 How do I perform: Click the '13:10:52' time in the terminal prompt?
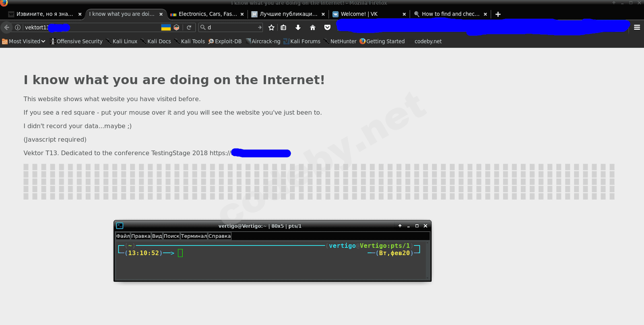pos(144,253)
